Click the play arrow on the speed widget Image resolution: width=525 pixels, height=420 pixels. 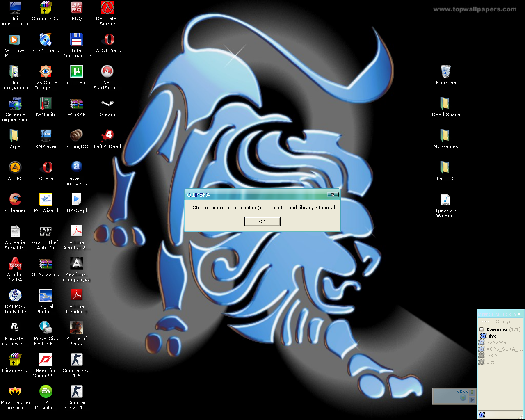(x=472, y=399)
